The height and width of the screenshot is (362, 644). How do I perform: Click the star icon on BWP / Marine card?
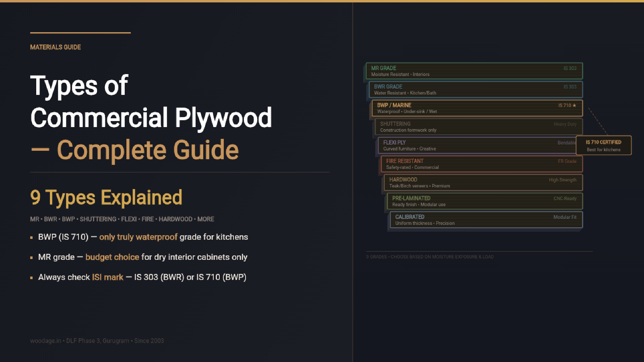tap(574, 105)
